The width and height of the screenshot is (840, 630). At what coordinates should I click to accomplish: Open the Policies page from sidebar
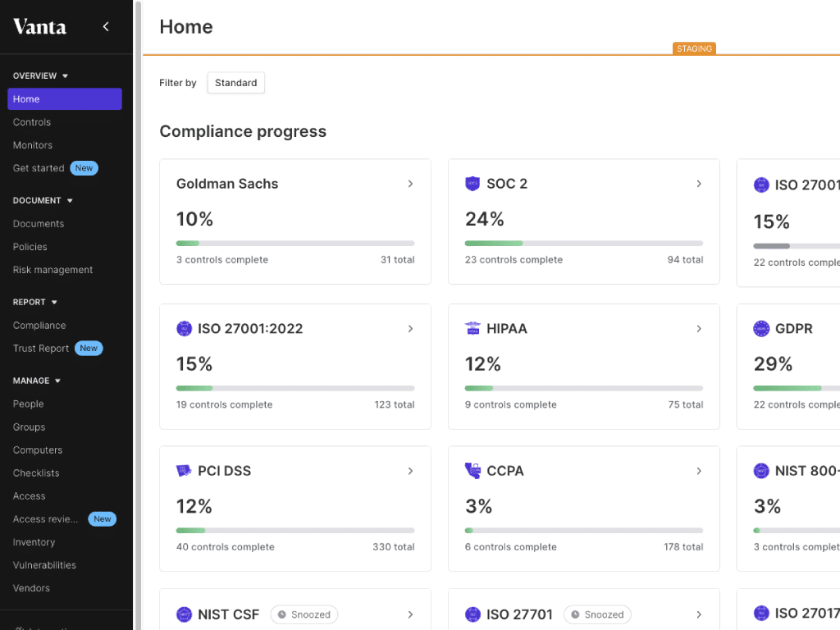pos(30,246)
